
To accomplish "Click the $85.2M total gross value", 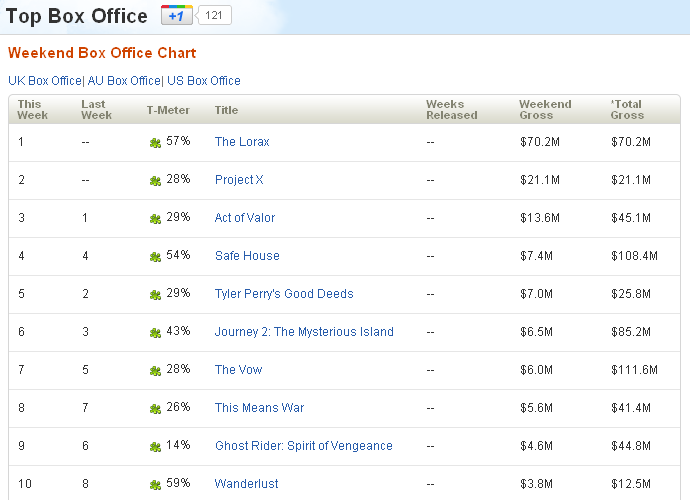I will pos(631,332).
